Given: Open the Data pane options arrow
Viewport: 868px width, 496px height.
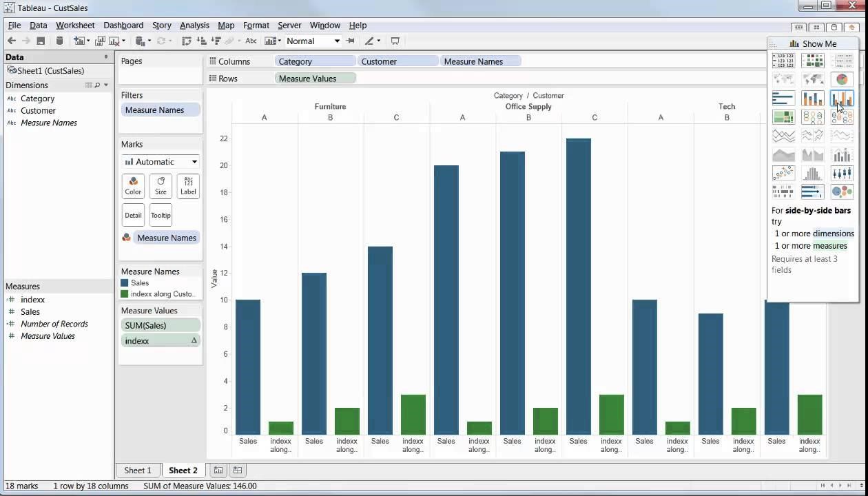Looking at the screenshot, I should tap(106, 57).
